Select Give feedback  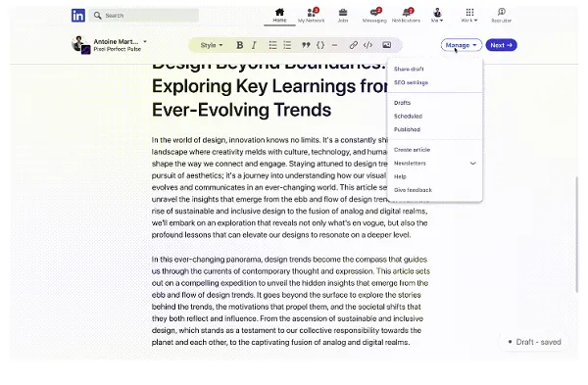point(413,190)
